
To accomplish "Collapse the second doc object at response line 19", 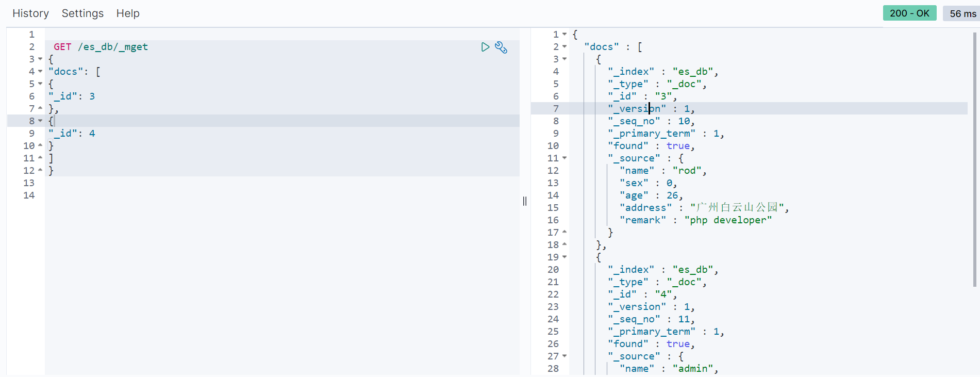I will pyautogui.click(x=564, y=257).
